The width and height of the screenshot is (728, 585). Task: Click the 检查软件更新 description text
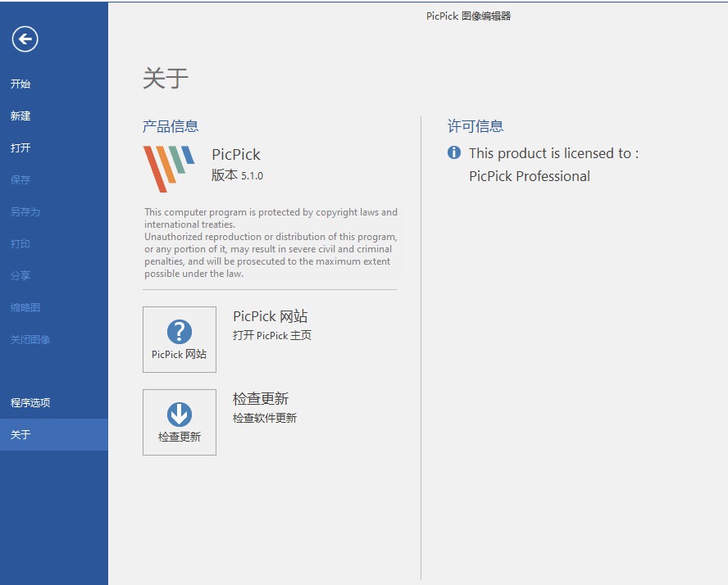click(x=265, y=418)
